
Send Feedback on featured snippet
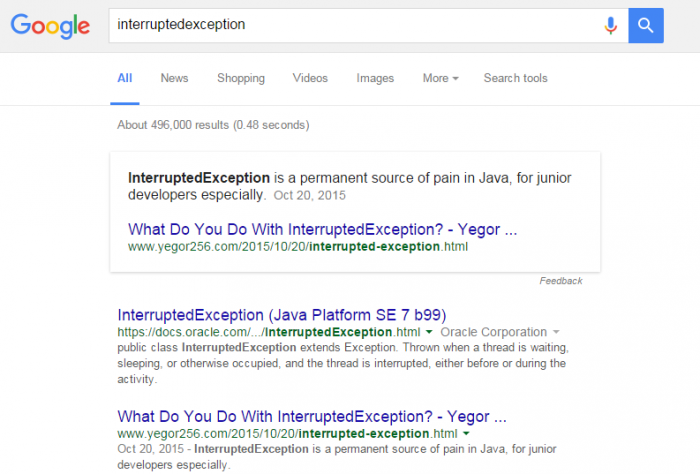(x=561, y=281)
